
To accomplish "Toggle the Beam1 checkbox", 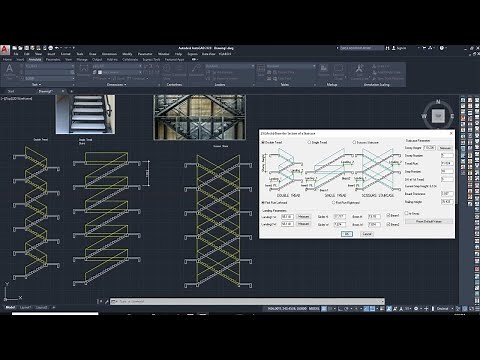I will (x=388, y=215).
